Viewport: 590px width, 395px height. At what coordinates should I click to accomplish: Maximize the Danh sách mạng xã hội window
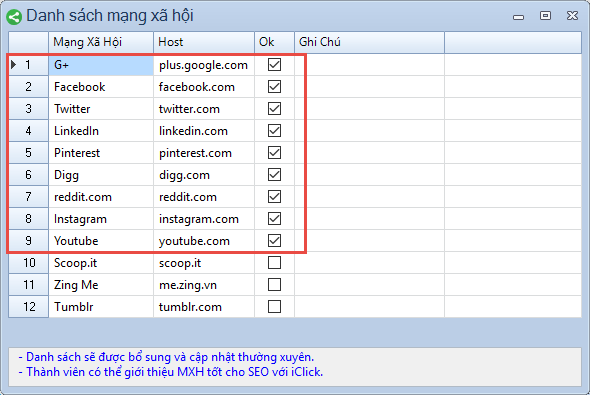coord(545,15)
